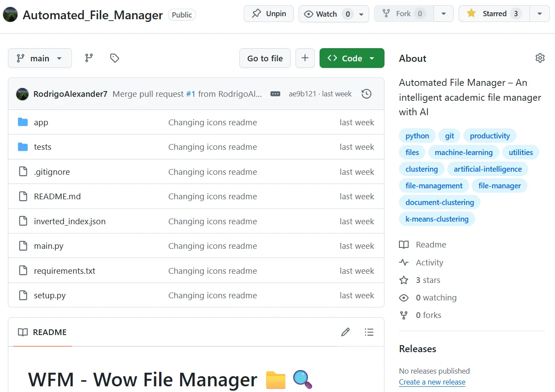Viewport: 555px width, 392px height.
Task: Click the eye icon beside 0 watching
Action: 404,298
